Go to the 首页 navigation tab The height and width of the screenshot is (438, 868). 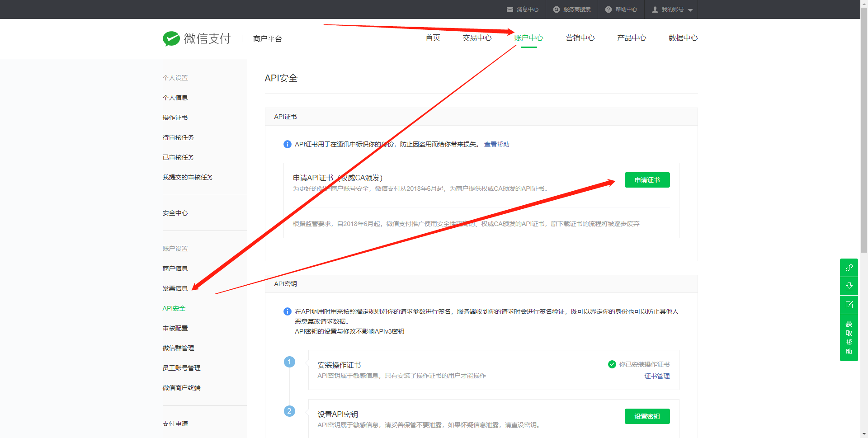pos(433,38)
